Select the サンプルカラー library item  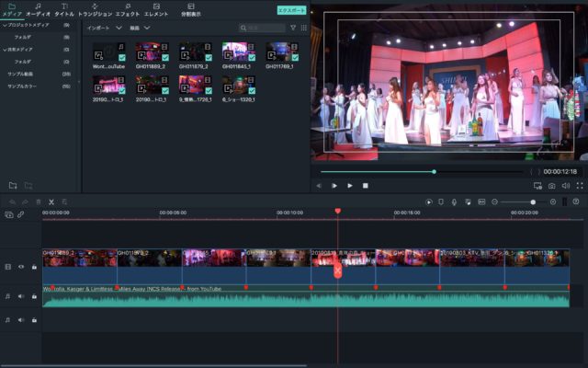pos(24,86)
